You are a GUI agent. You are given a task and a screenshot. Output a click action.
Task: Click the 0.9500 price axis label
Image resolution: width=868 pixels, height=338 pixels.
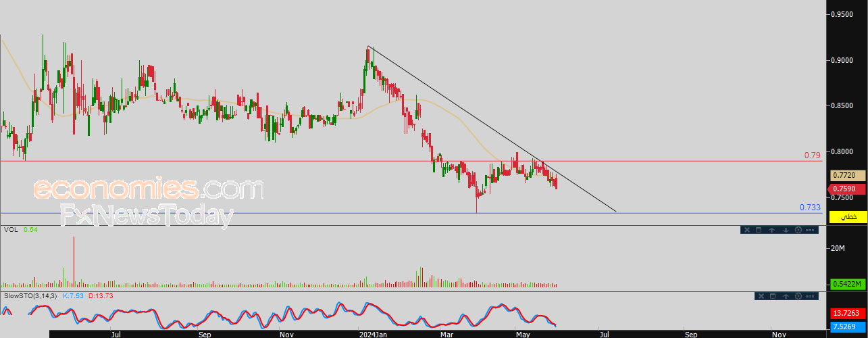(841, 14)
